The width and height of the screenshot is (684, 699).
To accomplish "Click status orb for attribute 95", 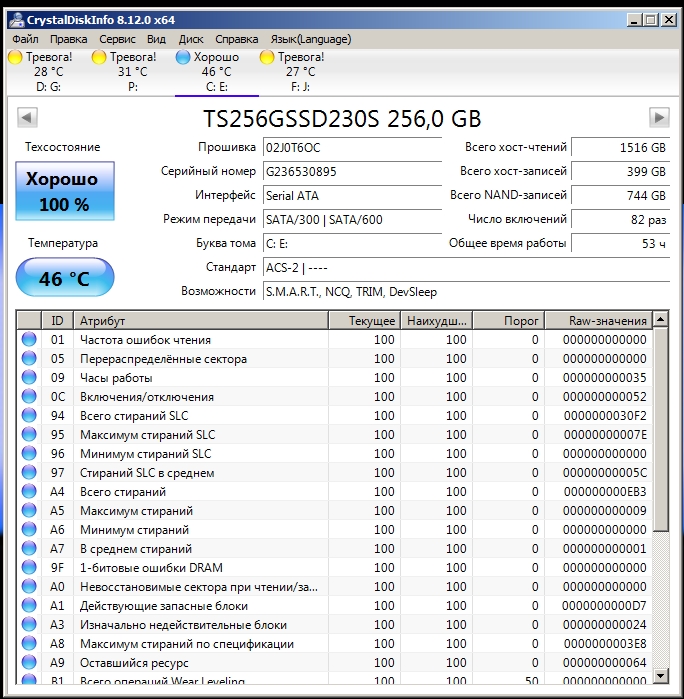I will pos(29,434).
